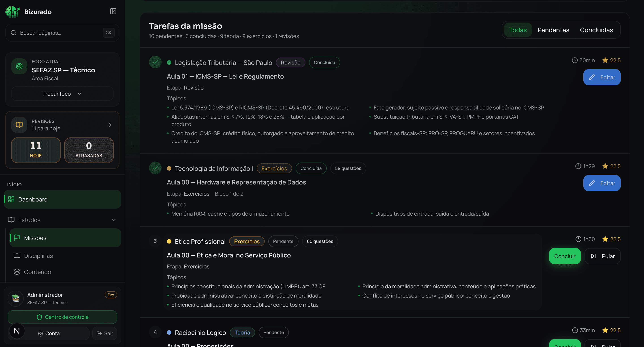Screen dimensions: 644x347
Task: Click Editar on Aula 01 ICMS-SP
Action: tap(602, 77)
